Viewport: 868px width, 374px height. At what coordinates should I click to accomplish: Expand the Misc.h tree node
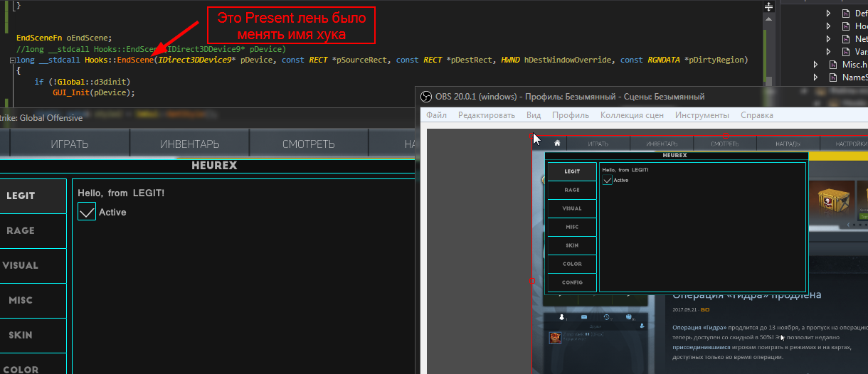[815, 65]
